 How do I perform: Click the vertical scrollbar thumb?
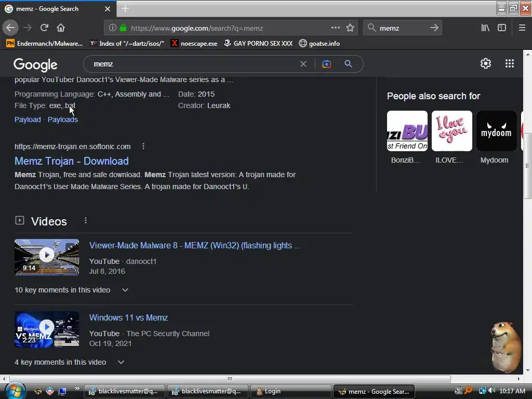[527, 166]
